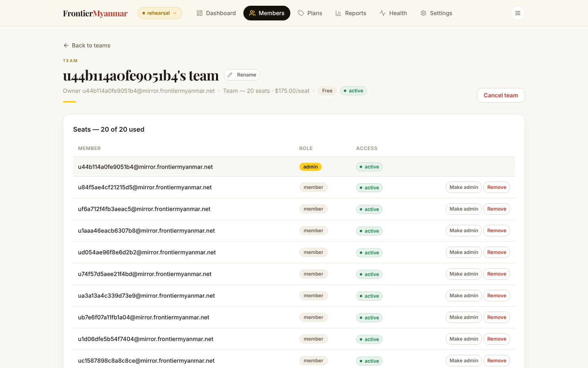
Task: Click the back arrow icon
Action: point(66,45)
